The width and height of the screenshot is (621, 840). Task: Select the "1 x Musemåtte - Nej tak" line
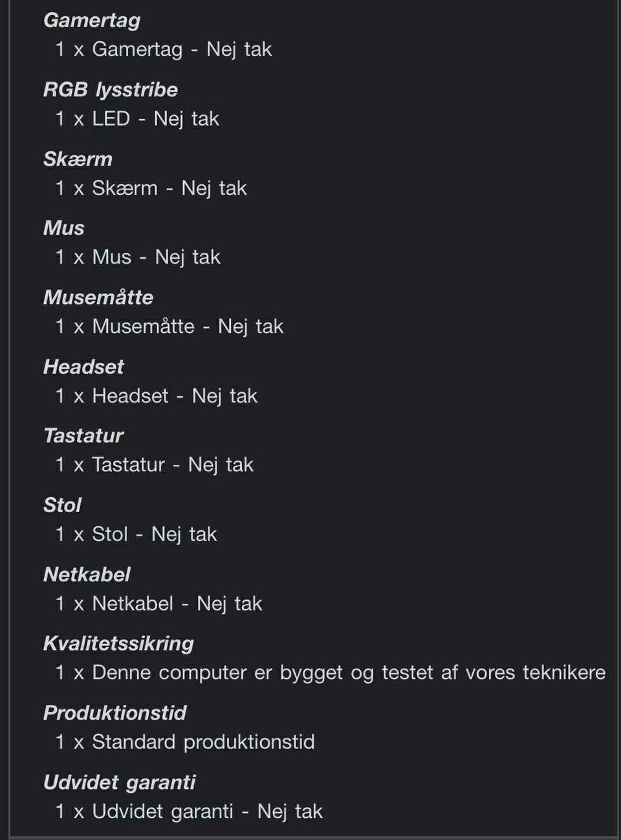(x=169, y=327)
